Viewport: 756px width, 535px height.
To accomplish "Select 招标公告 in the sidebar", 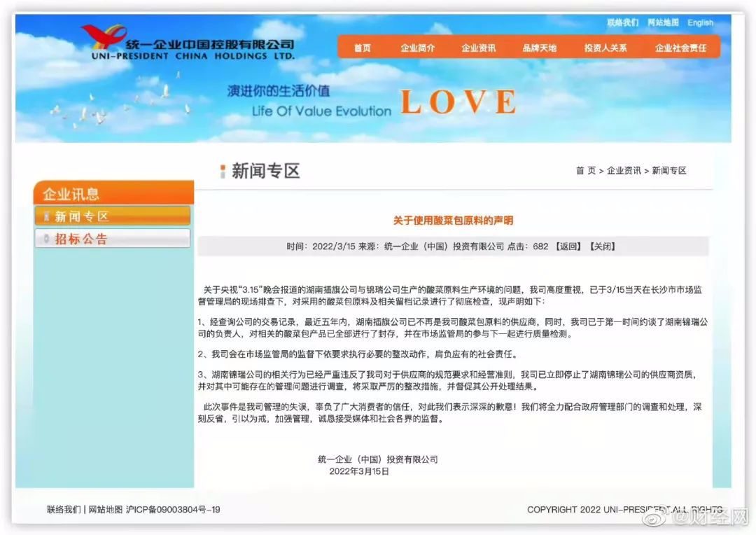I will pyautogui.click(x=112, y=238).
